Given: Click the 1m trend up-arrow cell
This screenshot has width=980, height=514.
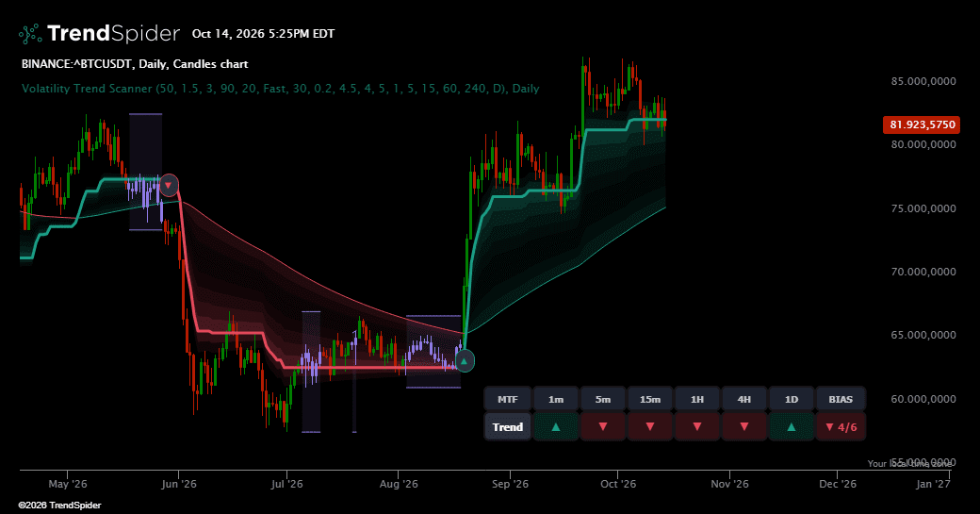Looking at the screenshot, I should click(556, 427).
